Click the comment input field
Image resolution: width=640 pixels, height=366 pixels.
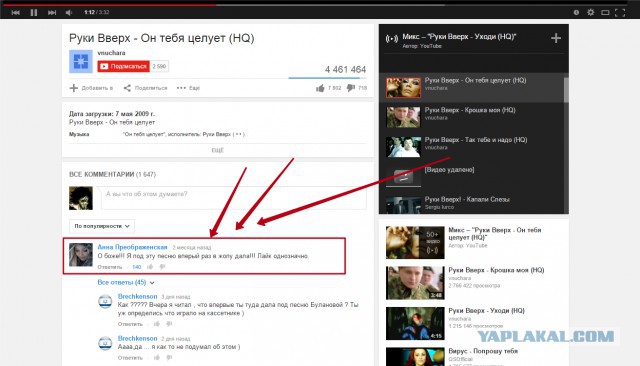233,198
